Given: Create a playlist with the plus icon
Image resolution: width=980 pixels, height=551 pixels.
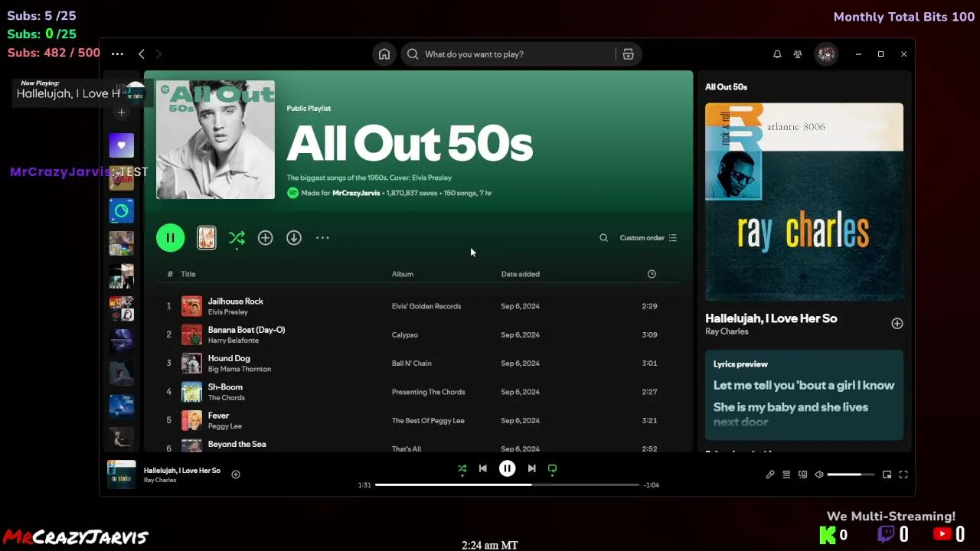Looking at the screenshot, I should 121,112.
